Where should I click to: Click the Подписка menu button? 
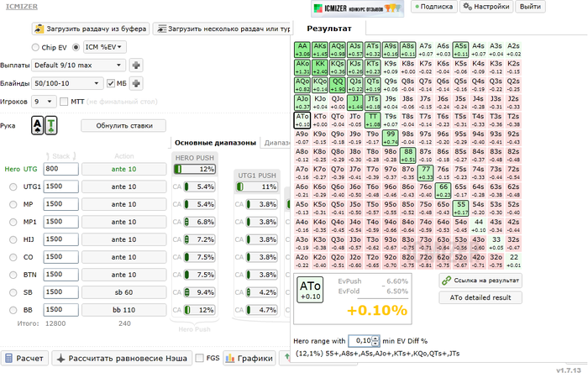pyautogui.click(x=434, y=7)
